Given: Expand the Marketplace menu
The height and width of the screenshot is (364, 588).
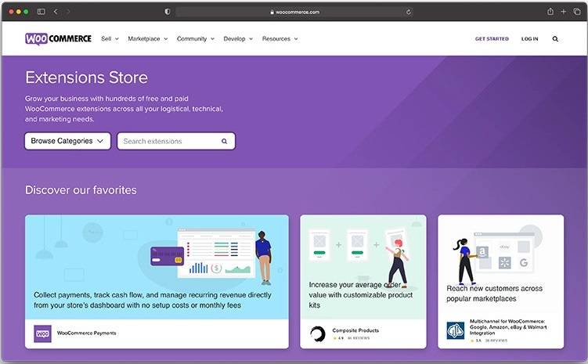Looking at the screenshot, I should 148,38.
